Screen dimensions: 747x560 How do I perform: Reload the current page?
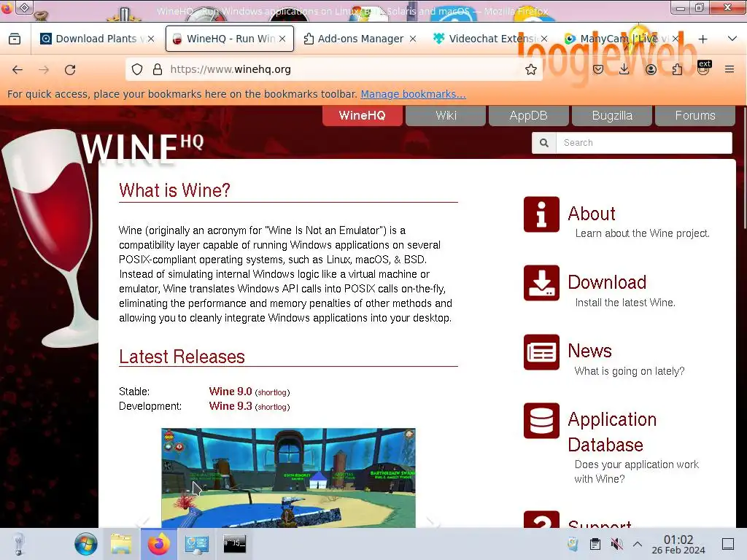(x=70, y=69)
